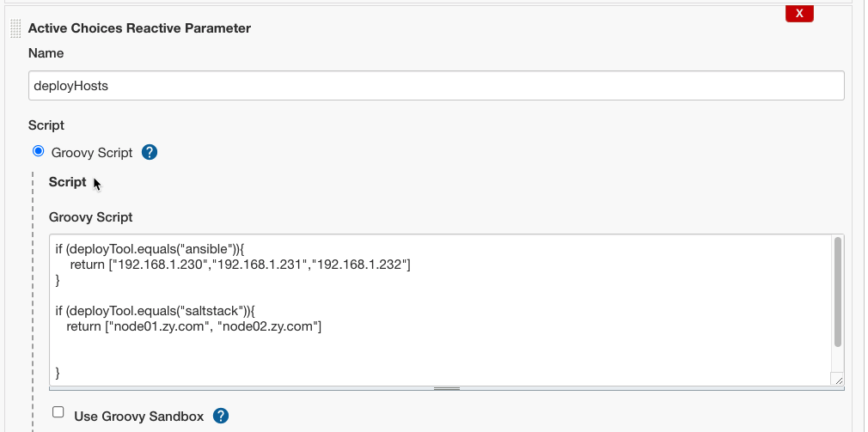Click the script textarea vertical scrollbar

[x=838, y=292]
